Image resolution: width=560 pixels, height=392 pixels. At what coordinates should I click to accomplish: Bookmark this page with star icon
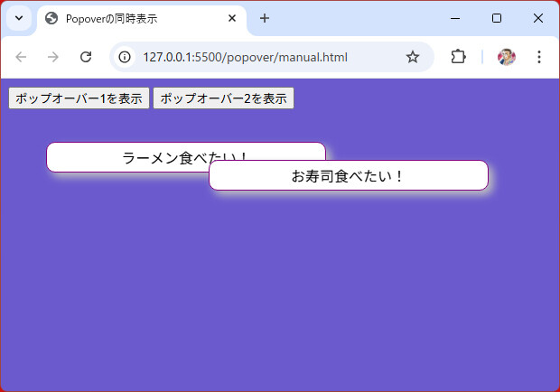(x=413, y=57)
